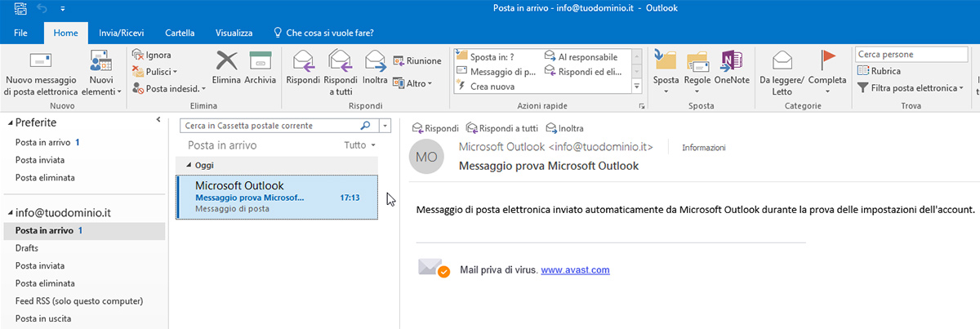Create a Nuovo messaggio di posta elettronica

tap(40, 73)
